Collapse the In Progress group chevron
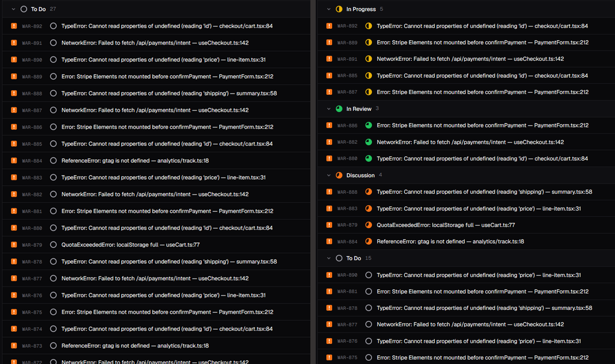This screenshot has height=364, width=615. pyautogui.click(x=328, y=9)
